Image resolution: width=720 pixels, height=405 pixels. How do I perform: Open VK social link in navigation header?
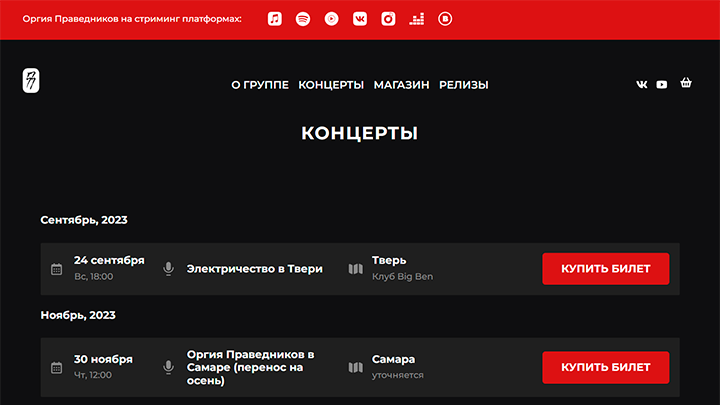641,84
